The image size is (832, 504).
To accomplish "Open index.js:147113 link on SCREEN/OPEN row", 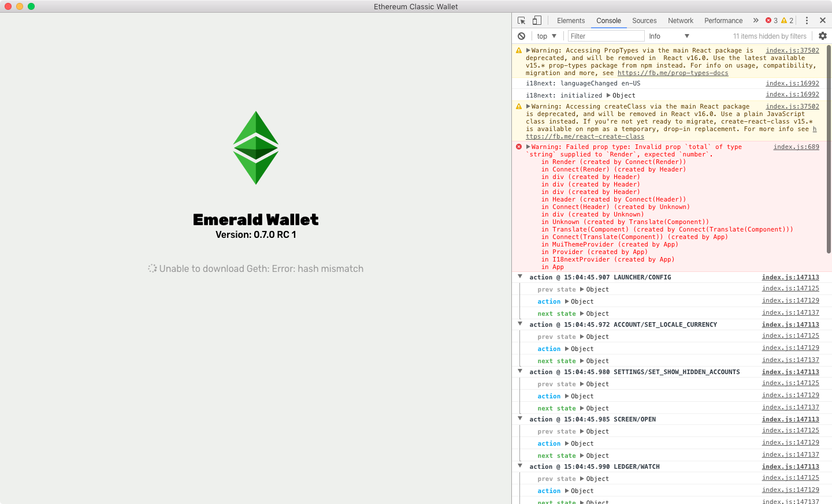I will (790, 419).
